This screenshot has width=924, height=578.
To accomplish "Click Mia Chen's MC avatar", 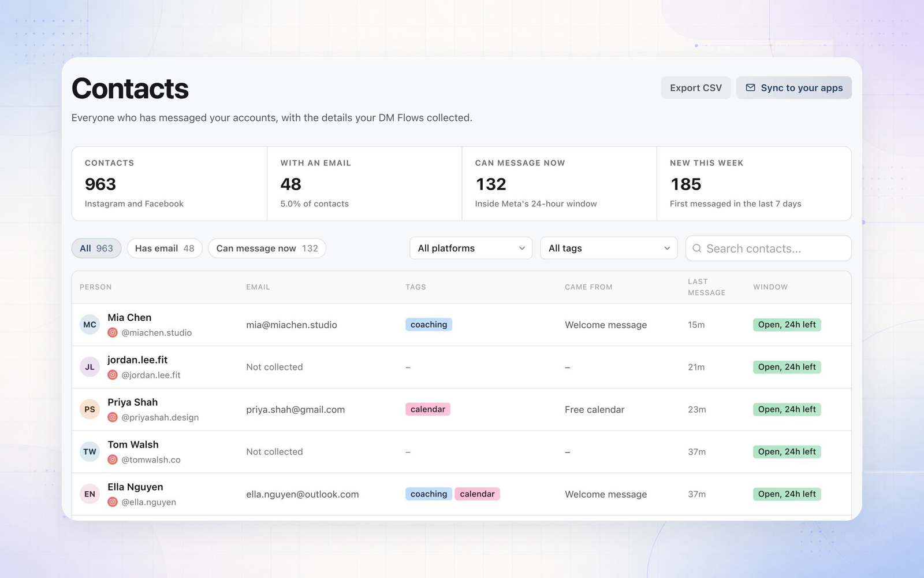I will (x=90, y=325).
